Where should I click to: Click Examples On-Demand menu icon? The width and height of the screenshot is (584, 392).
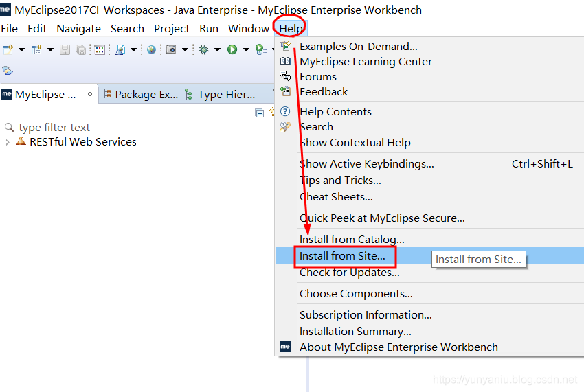coord(285,46)
